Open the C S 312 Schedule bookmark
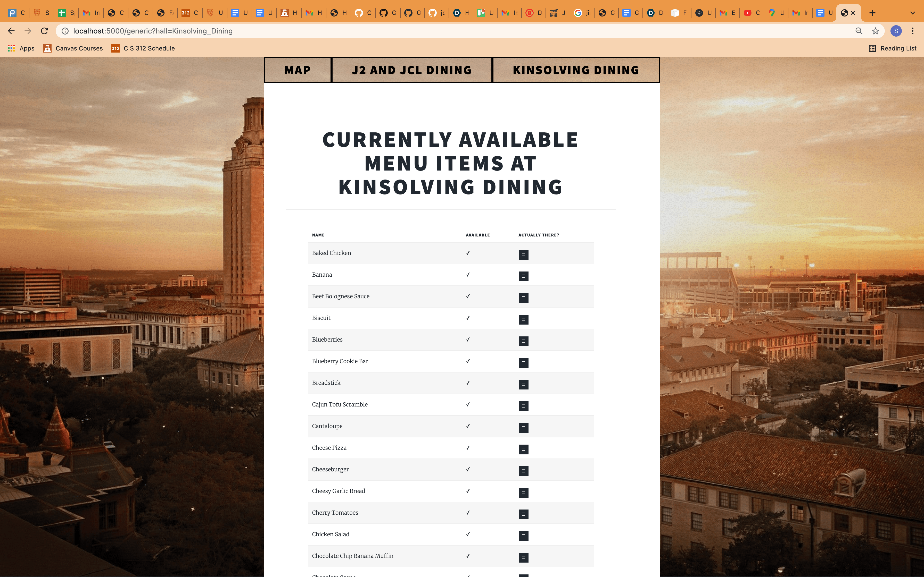Viewport: 924px width, 577px height. point(143,48)
